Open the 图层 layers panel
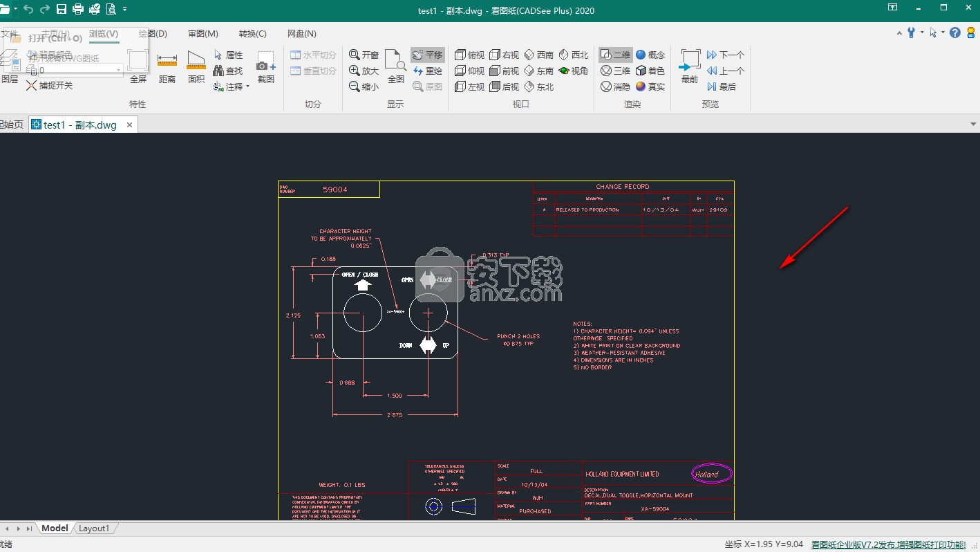980x552 pixels. coord(10,67)
